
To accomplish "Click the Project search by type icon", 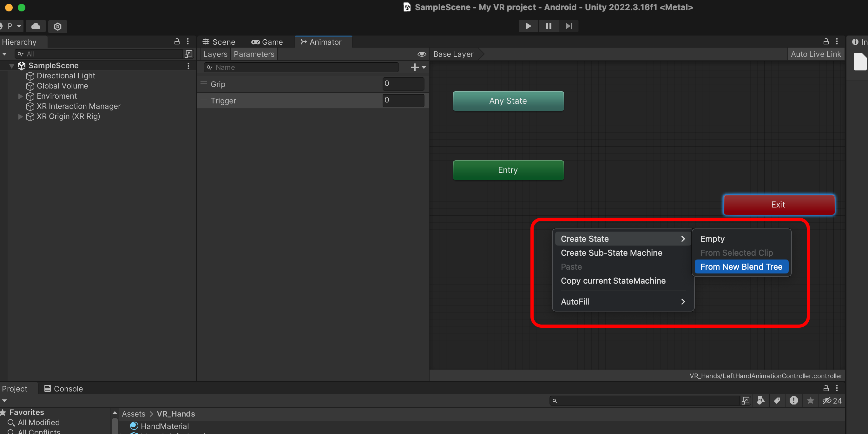I will 761,401.
